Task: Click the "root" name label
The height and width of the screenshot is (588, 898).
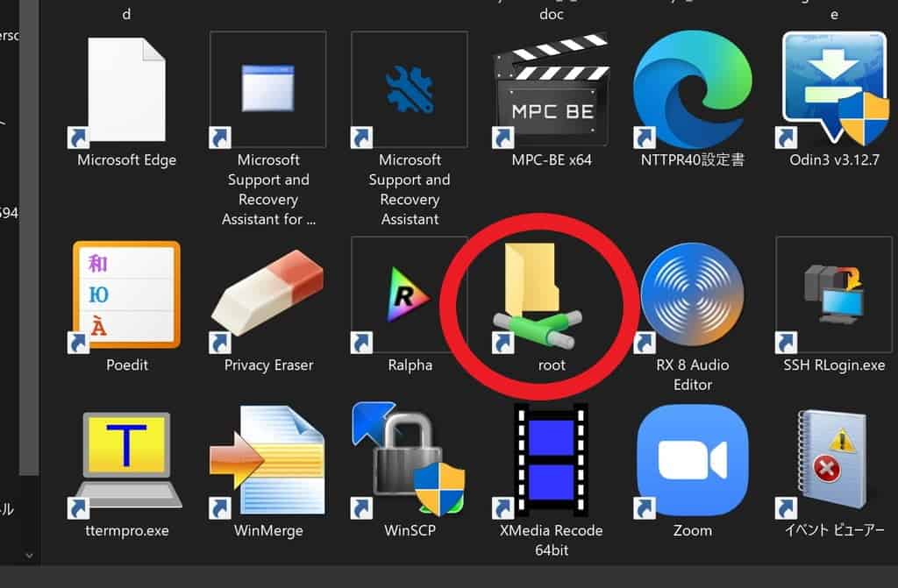Action: (x=552, y=365)
